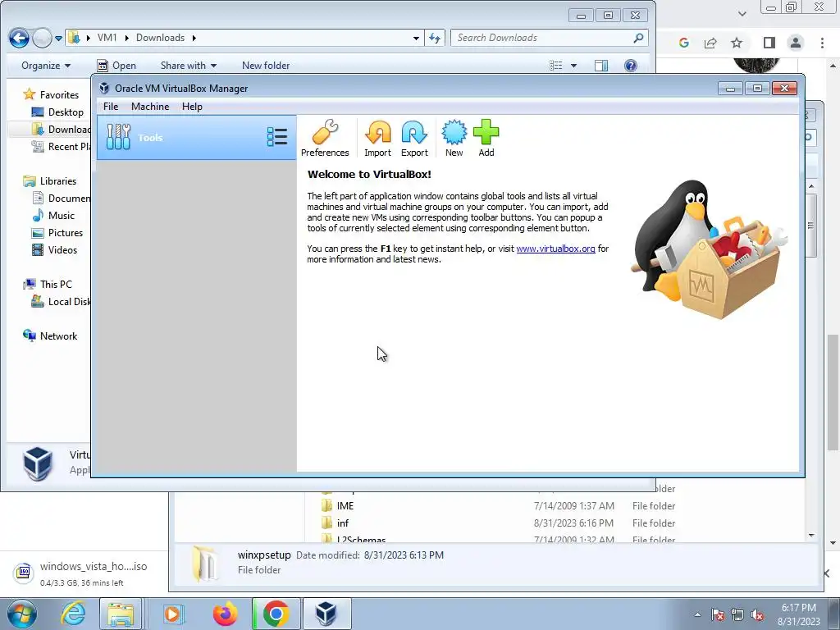Select This PC in navigation pane
This screenshot has width=840, height=630.
point(48,285)
